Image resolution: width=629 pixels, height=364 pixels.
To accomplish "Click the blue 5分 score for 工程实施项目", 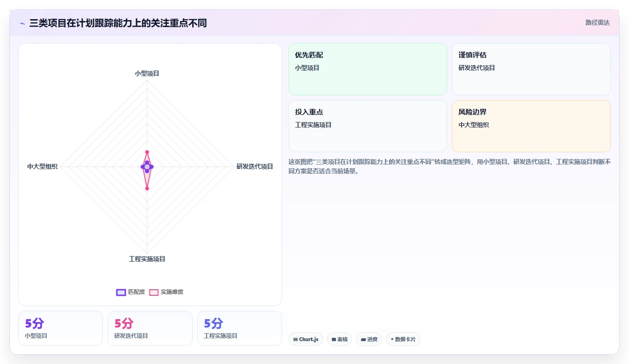I will pyautogui.click(x=214, y=323).
